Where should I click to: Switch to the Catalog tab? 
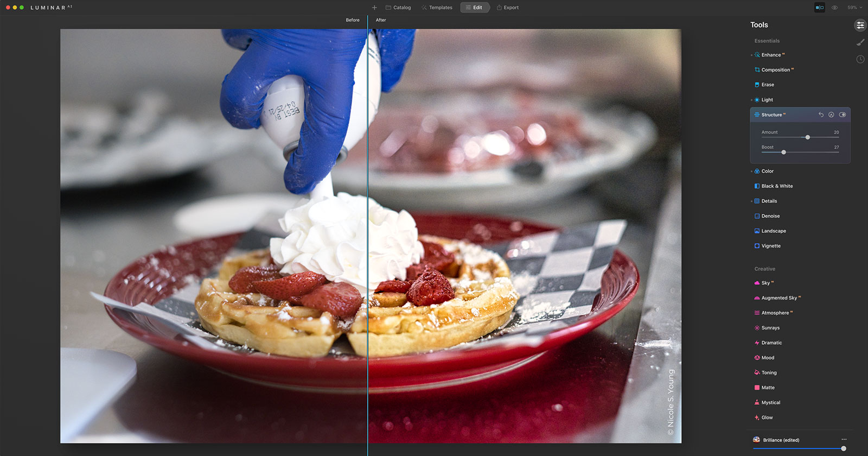pos(398,8)
